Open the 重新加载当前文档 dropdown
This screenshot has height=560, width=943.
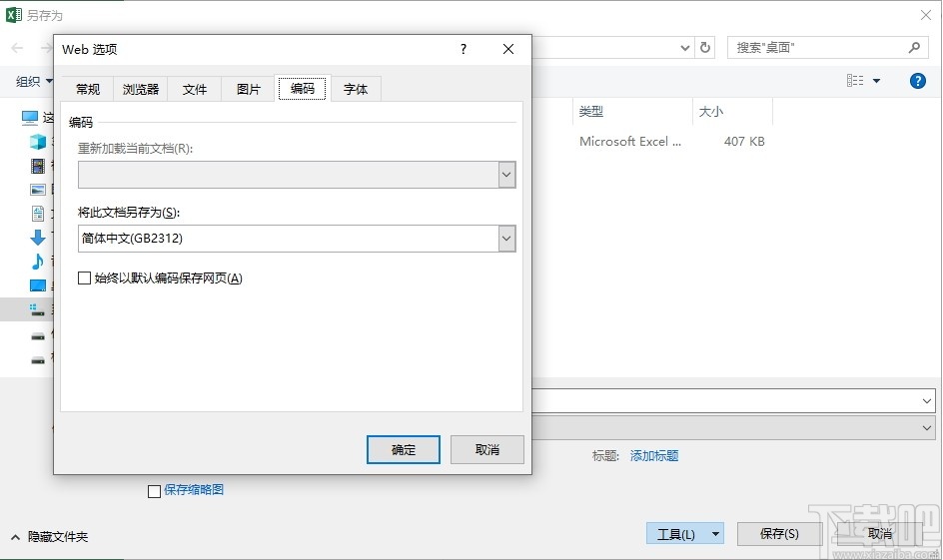[506, 175]
